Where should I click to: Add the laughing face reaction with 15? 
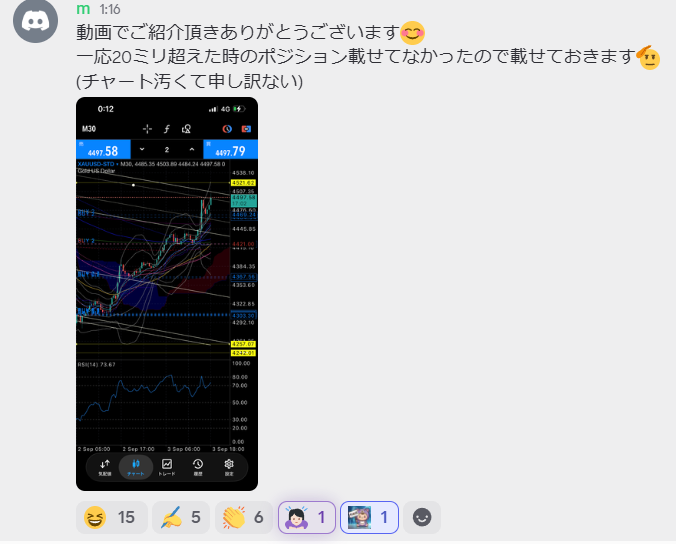[x=112, y=517]
